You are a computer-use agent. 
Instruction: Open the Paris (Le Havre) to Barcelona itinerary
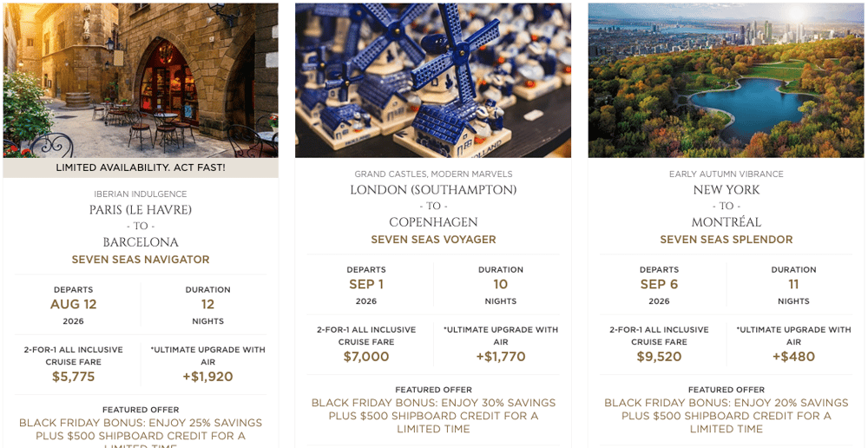point(141,226)
